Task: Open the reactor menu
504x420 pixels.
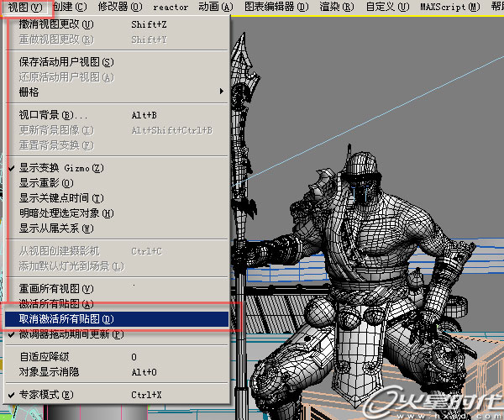Action: tap(171, 7)
